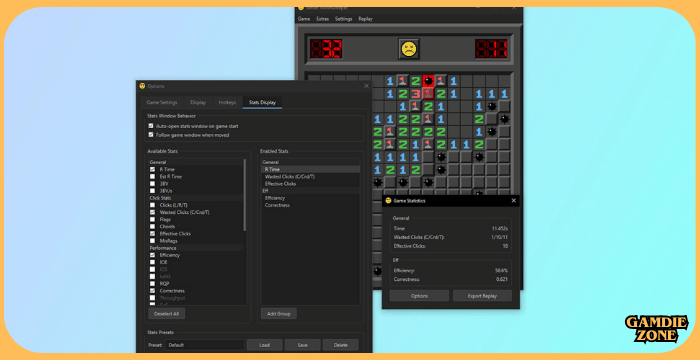Enable the Chords stat checkbox
Image resolution: width=700 pixels, height=360 pixels.
(x=153, y=226)
